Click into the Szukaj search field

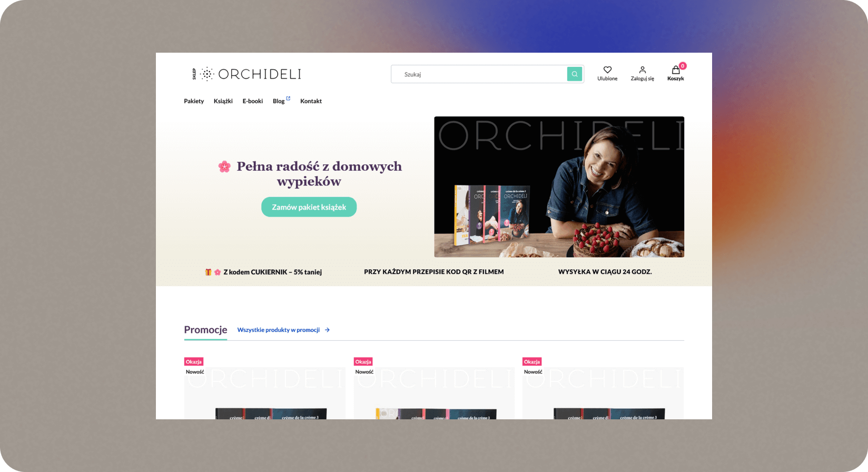coord(479,74)
